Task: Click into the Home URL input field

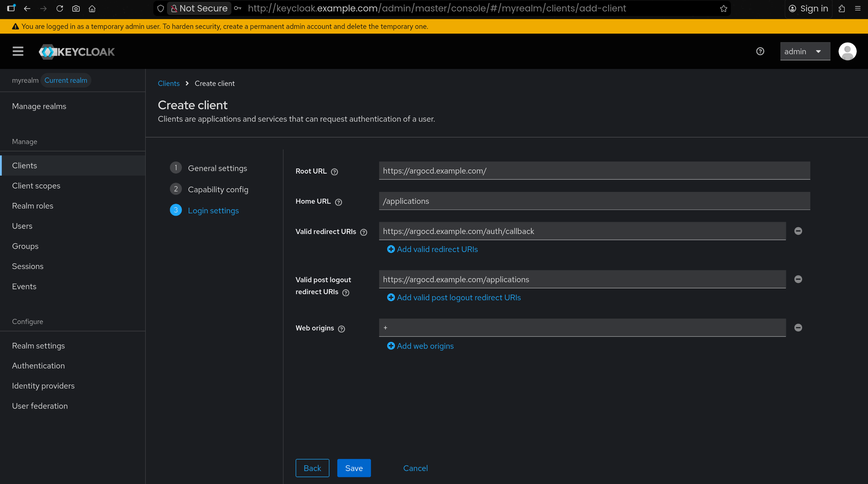Action: (594, 201)
